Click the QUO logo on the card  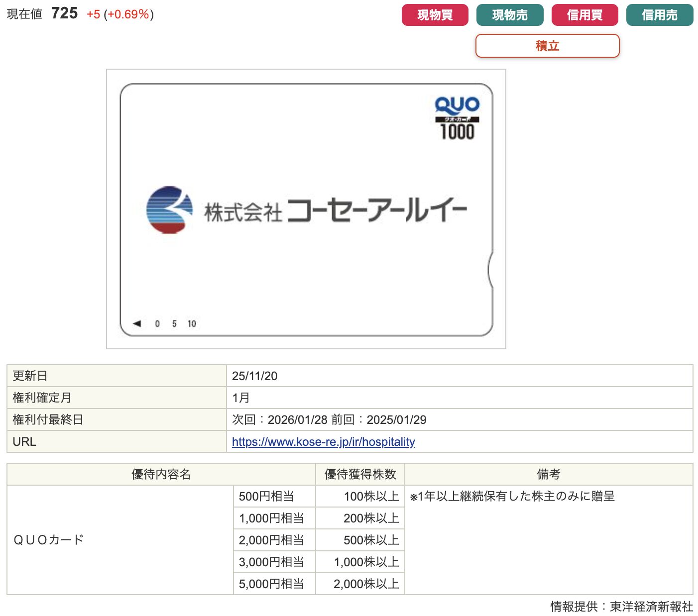[457, 105]
